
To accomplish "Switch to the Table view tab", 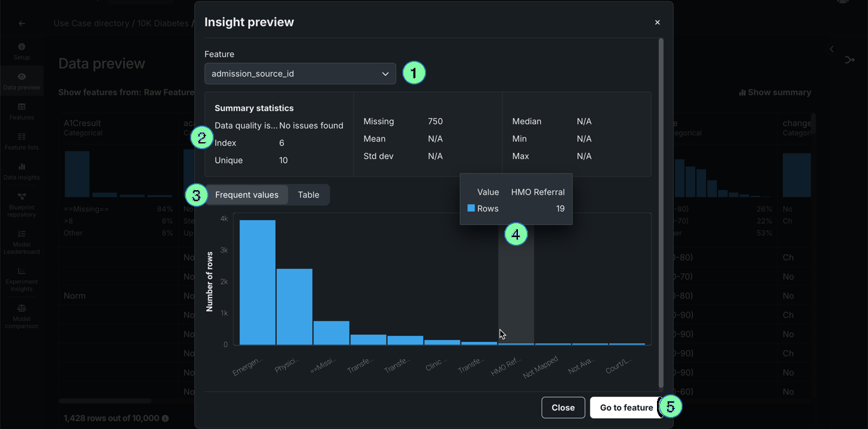I will click(308, 195).
